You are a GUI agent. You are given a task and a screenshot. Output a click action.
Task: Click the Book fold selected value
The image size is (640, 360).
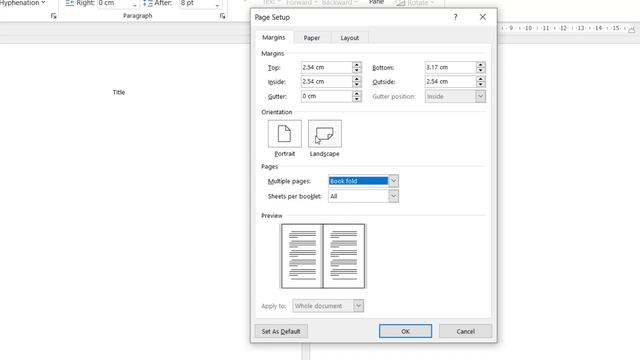358,181
